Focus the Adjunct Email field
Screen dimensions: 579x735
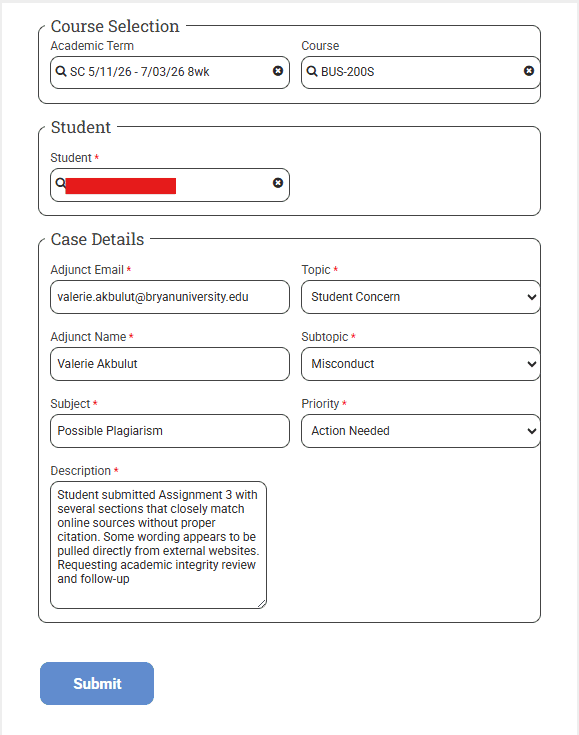pyautogui.click(x=170, y=297)
